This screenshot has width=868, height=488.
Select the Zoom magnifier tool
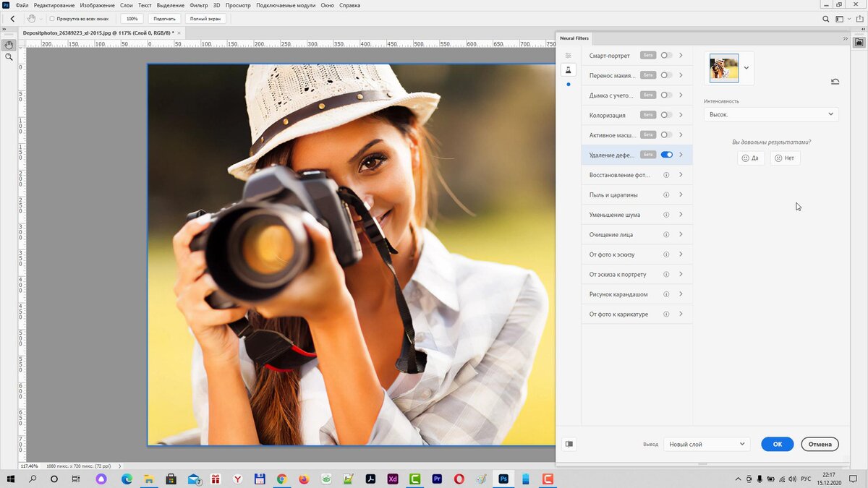(x=9, y=56)
